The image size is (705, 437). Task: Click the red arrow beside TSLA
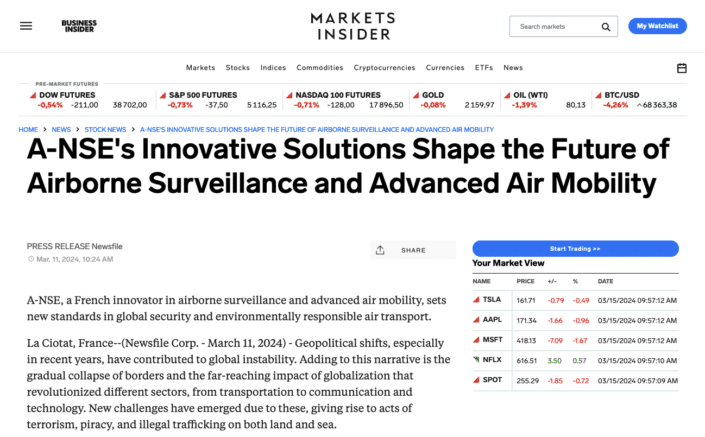(x=475, y=299)
